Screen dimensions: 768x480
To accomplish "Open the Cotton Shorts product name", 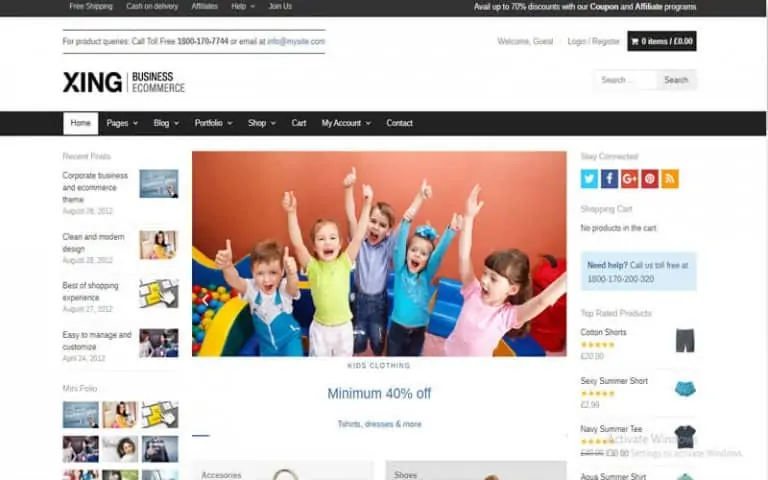I will pyautogui.click(x=603, y=332).
